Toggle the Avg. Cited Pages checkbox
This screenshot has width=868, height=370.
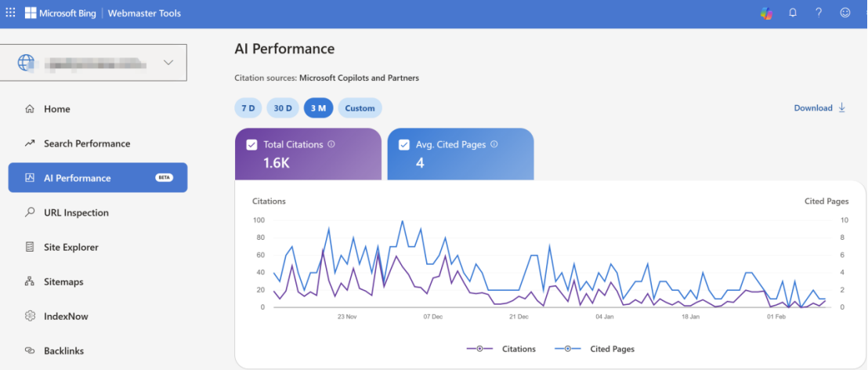404,144
